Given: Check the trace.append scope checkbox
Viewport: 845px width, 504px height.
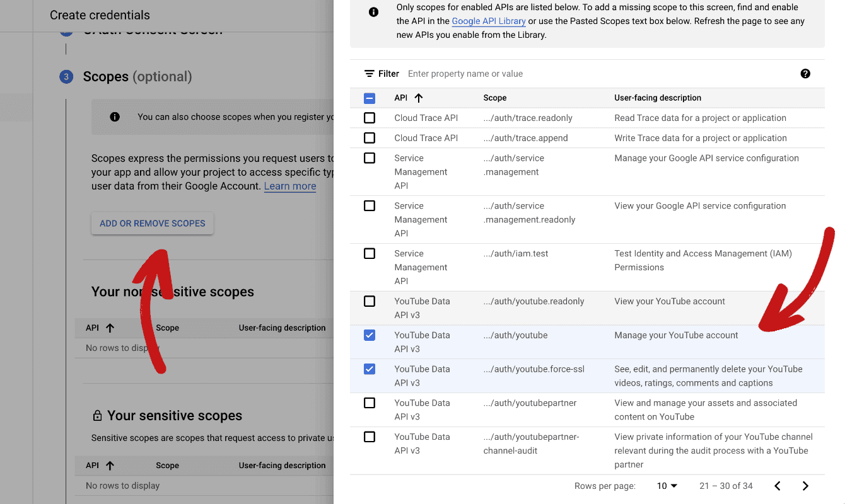Looking at the screenshot, I should point(370,138).
